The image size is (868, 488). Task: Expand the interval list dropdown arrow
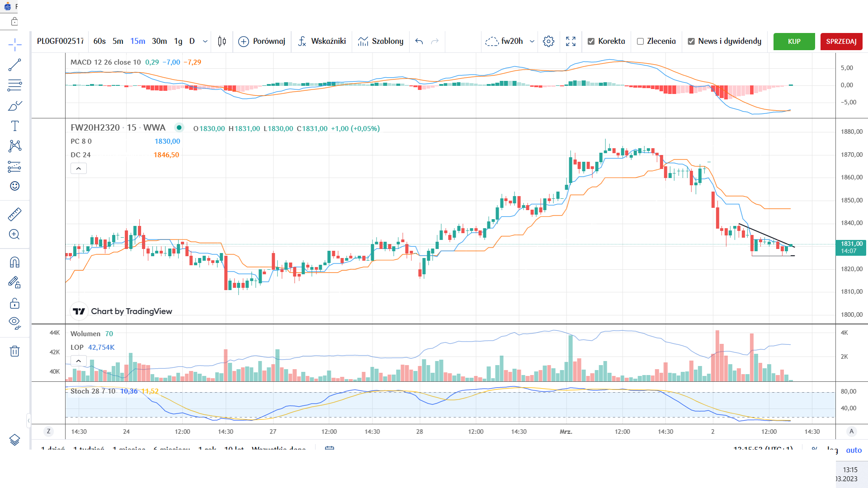point(205,41)
